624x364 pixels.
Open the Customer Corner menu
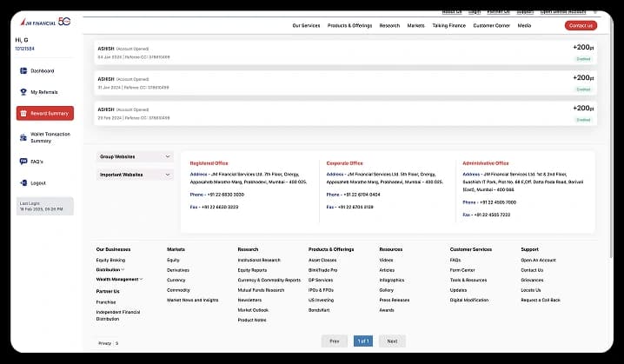point(492,25)
